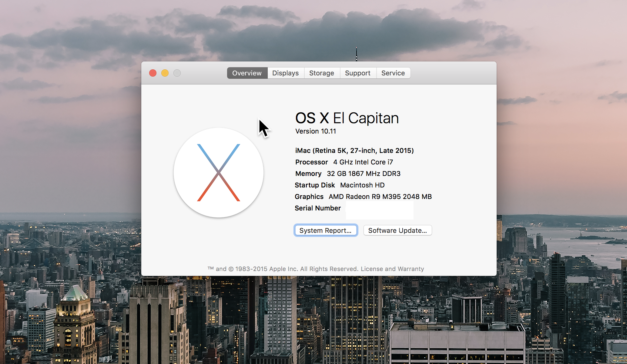Select the iMac Retina 5K model line
Screen dimensions: 627x364
[x=354, y=151]
